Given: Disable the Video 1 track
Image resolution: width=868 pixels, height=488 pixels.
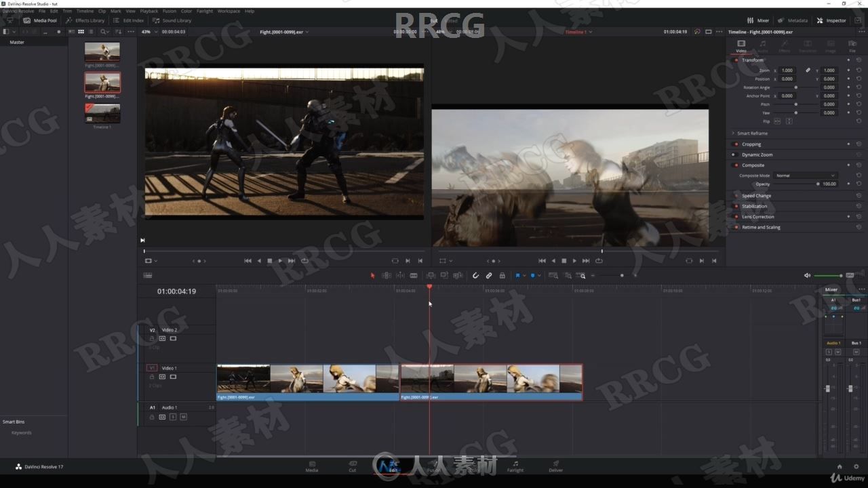Looking at the screenshot, I should (173, 376).
